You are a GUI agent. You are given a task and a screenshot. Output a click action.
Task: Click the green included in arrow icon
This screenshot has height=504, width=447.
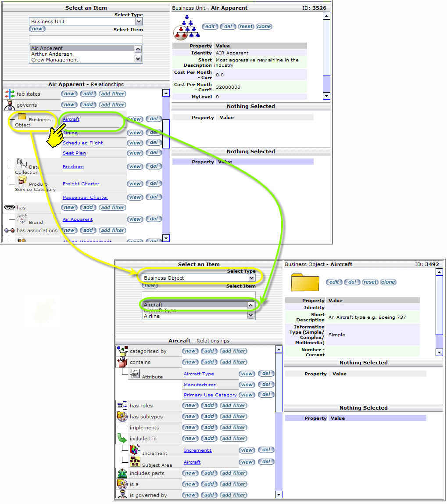122,439
